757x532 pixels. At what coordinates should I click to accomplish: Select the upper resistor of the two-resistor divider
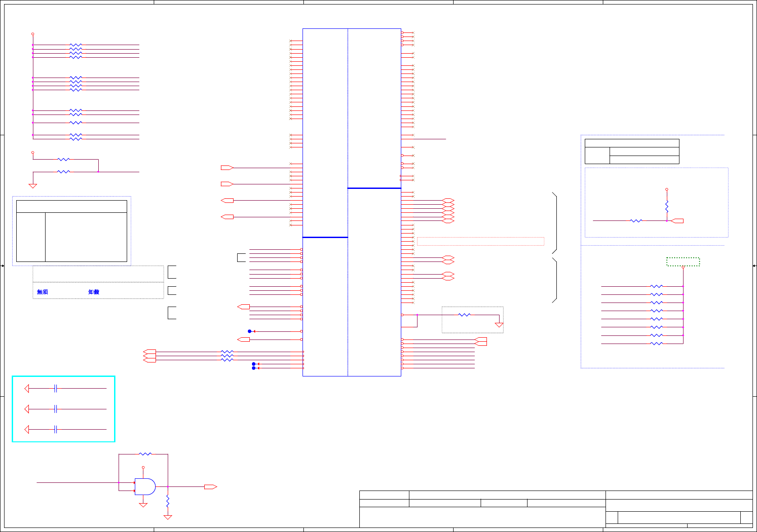coord(64,159)
